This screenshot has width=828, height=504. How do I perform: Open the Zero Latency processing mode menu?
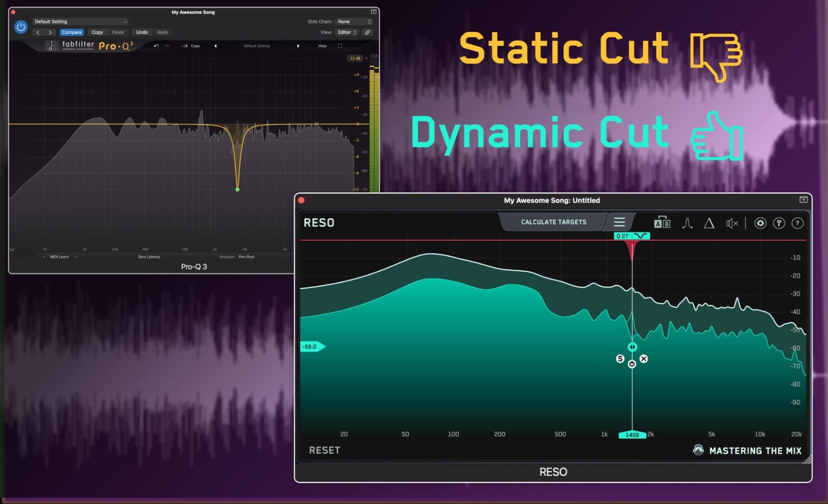(149, 257)
